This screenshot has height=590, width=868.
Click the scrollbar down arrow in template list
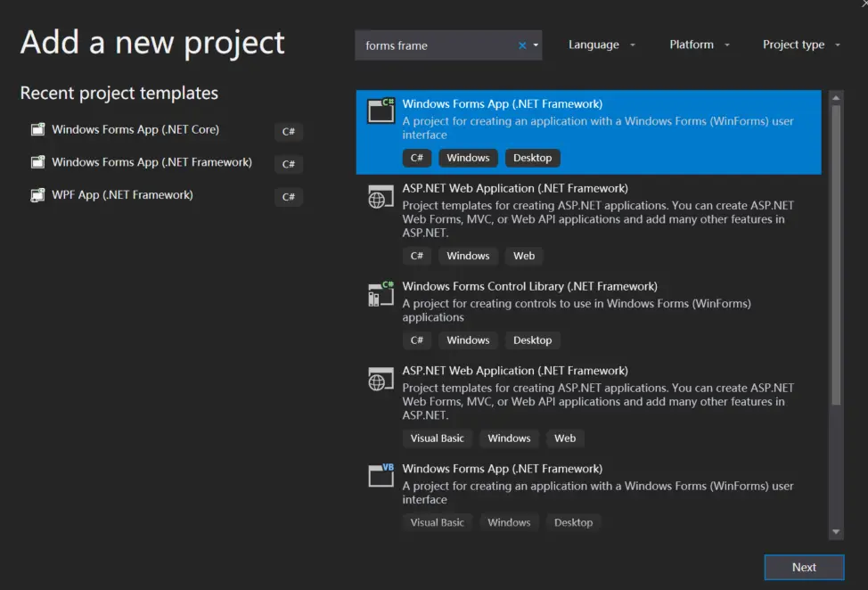click(836, 532)
